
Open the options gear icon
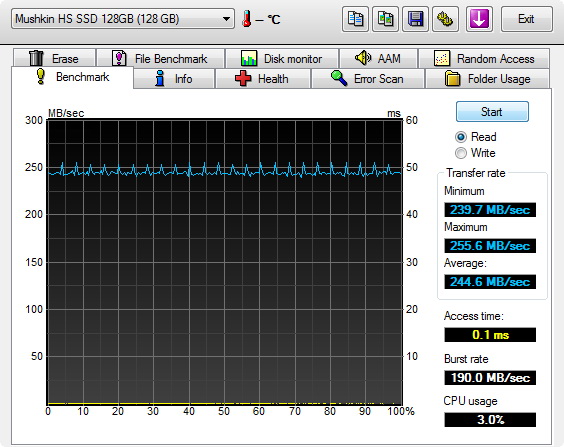tap(445, 19)
